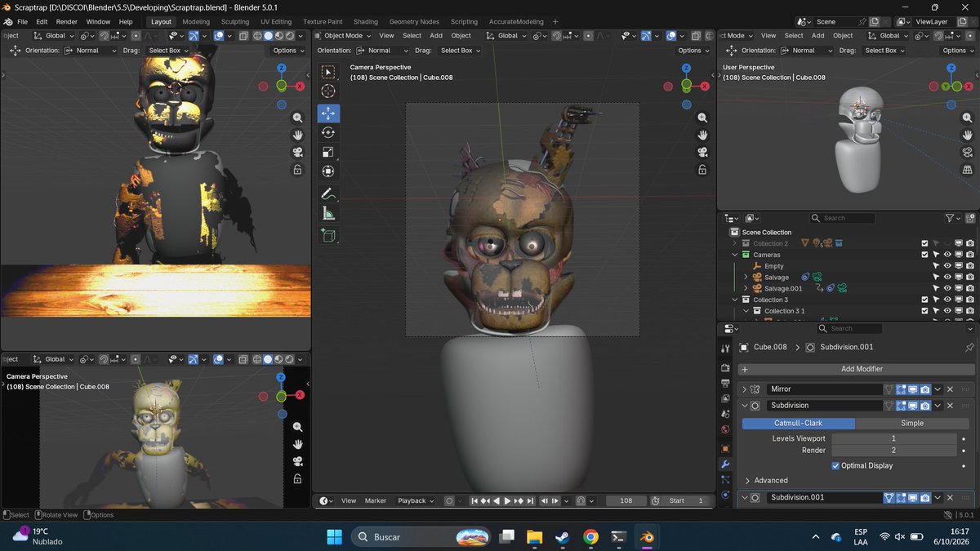Image resolution: width=980 pixels, height=551 pixels.
Task: Hide the Empty object with its eye icon
Action: [x=947, y=266]
